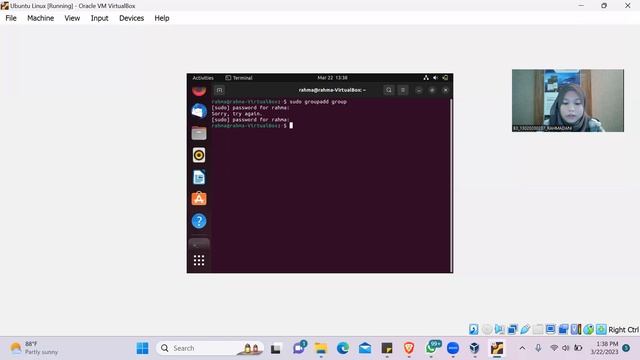640x360 pixels.
Task: Click the Ubuntu network status icon
Action: click(426, 78)
